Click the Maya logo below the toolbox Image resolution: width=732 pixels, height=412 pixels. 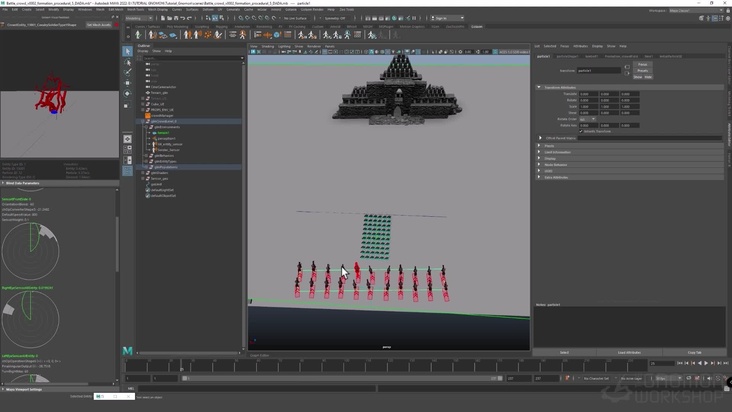tap(127, 350)
